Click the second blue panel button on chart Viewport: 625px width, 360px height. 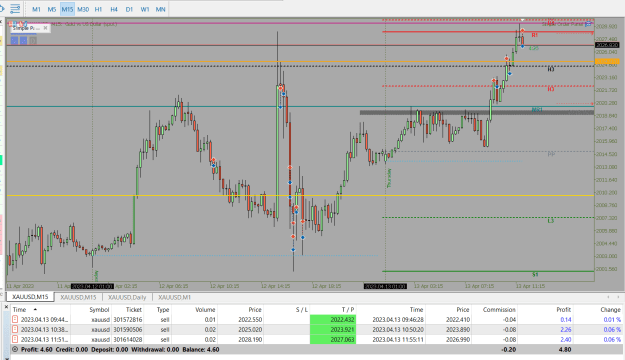click(x=24, y=40)
